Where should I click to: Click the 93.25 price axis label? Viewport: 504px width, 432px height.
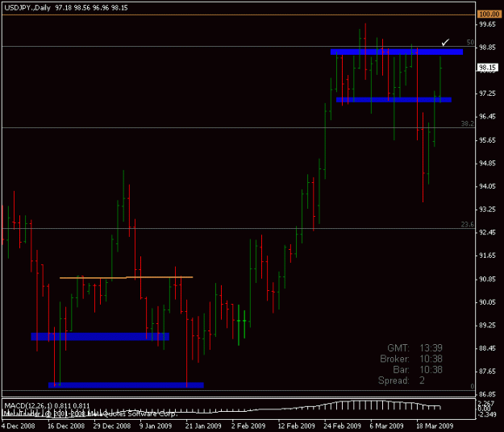coord(487,210)
